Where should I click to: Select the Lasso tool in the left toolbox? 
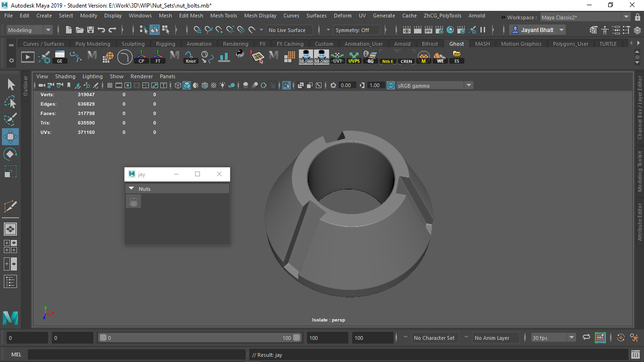10,102
